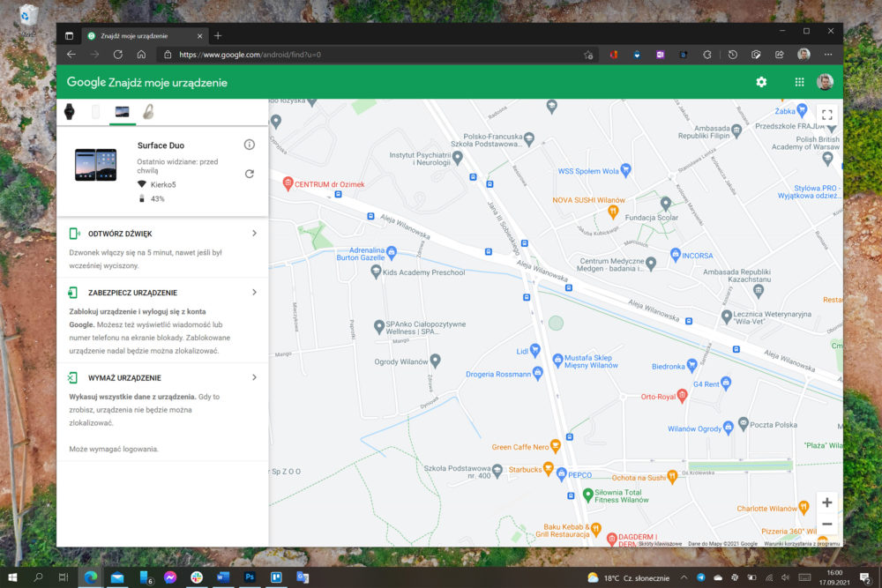Go back in the browser
Viewport: 882px width, 588px height.
(71, 55)
